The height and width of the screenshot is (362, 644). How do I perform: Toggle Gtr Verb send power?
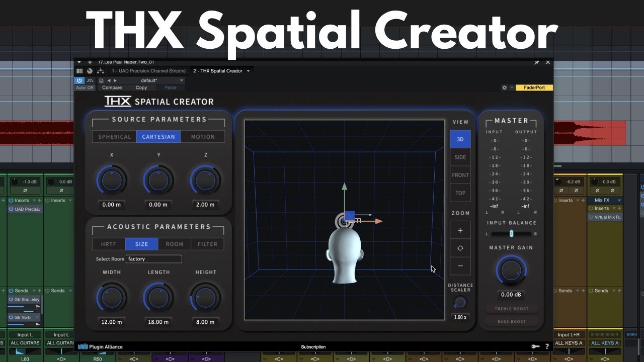coord(11,317)
